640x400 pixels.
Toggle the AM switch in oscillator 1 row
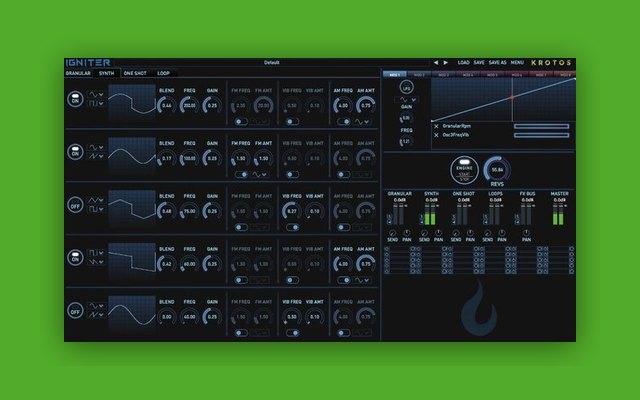(x=343, y=122)
